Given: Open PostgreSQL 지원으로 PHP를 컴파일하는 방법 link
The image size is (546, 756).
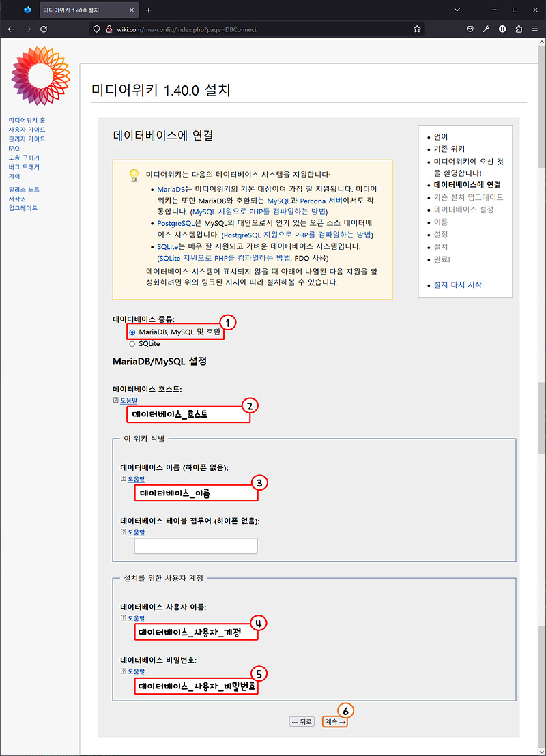Looking at the screenshot, I should 297,235.
